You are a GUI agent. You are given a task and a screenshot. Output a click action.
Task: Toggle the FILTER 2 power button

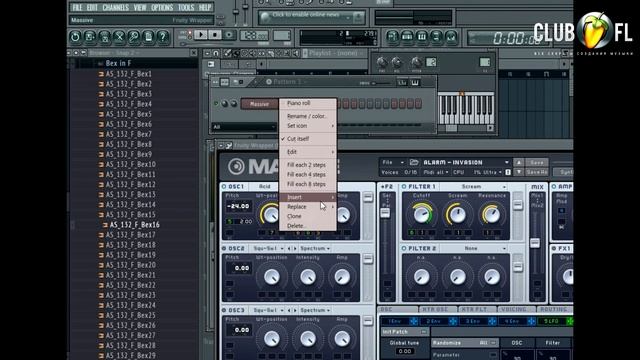404,249
